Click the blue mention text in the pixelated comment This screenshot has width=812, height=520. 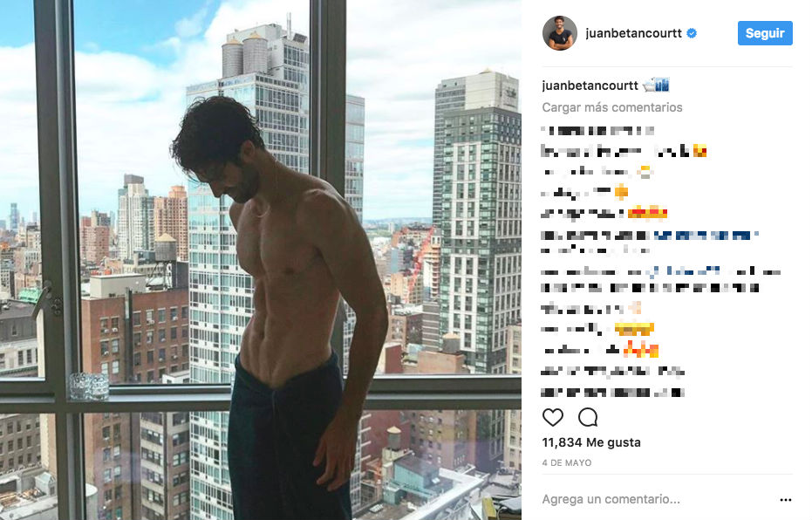(705, 236)
